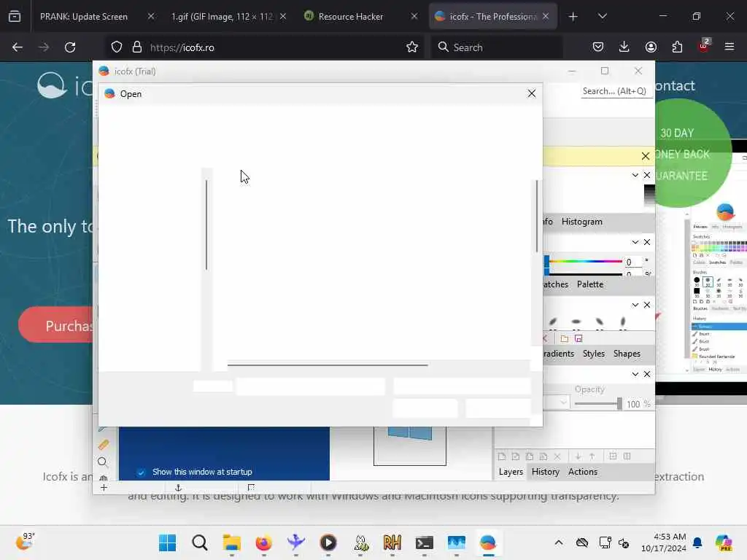The width and height of the screenshot is (747, 560).
Task: Click the plus icon in icofx status bar
Action: 104,488
